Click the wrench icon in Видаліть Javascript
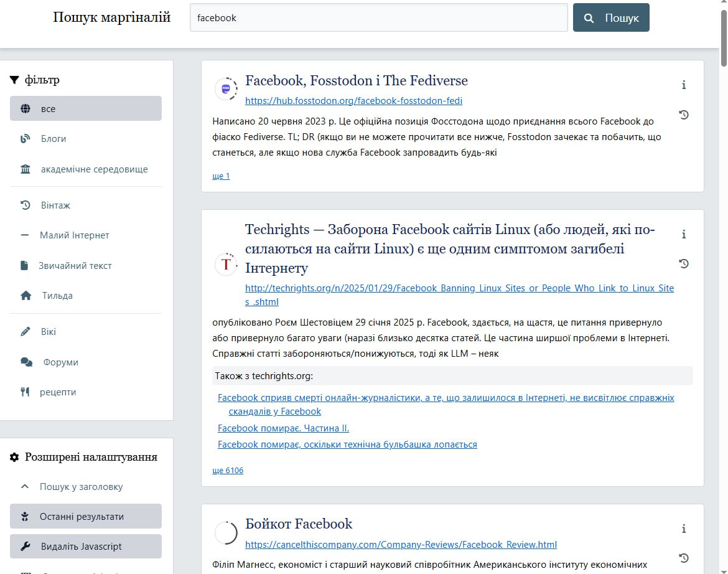Screen dimensions: 728x574 pos(25,546)
